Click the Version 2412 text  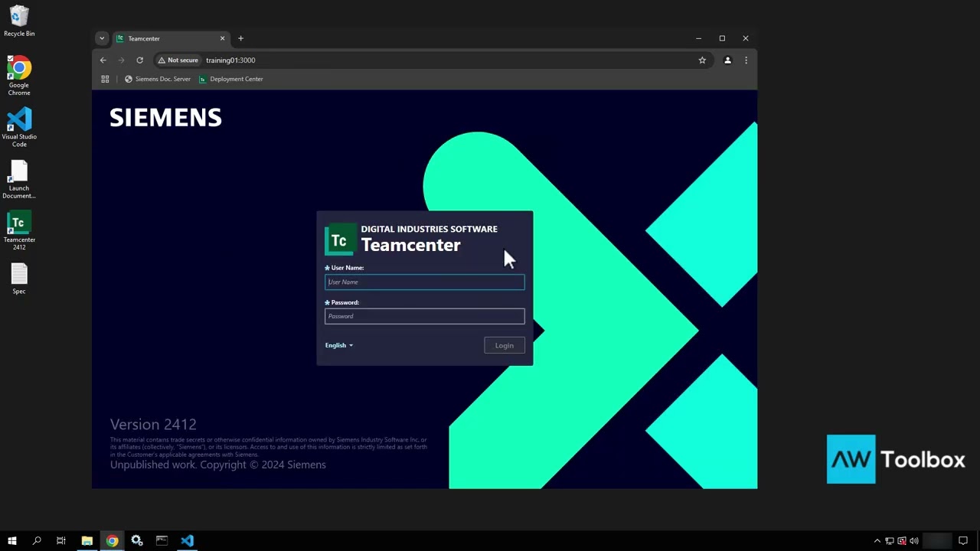coord(153,424)
